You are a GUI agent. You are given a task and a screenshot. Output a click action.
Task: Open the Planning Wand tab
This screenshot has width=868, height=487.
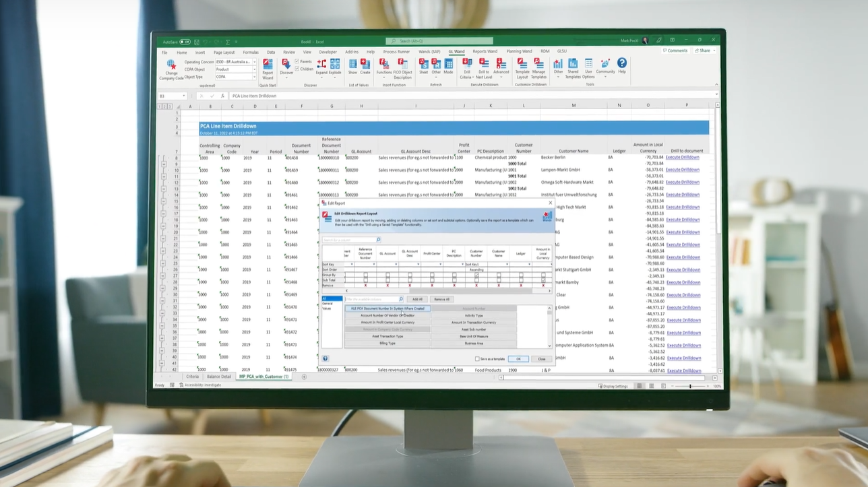519,51
